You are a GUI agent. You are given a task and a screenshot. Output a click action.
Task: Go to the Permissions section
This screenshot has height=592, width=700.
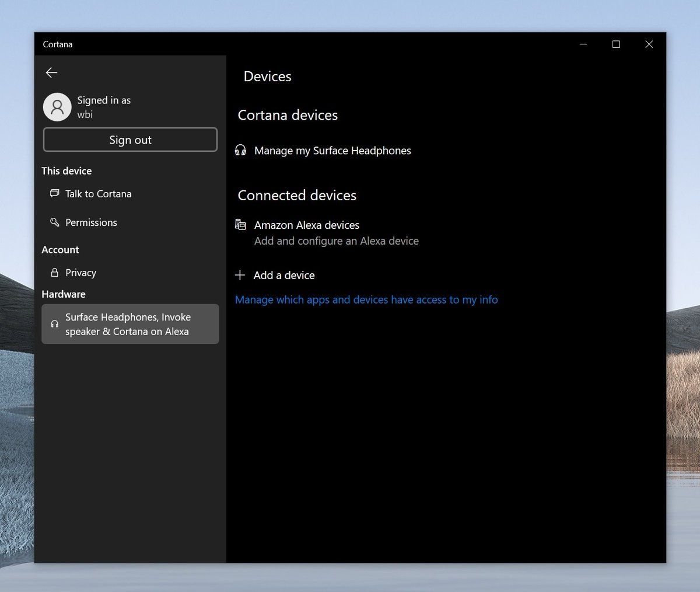click(x=91, y=222)
